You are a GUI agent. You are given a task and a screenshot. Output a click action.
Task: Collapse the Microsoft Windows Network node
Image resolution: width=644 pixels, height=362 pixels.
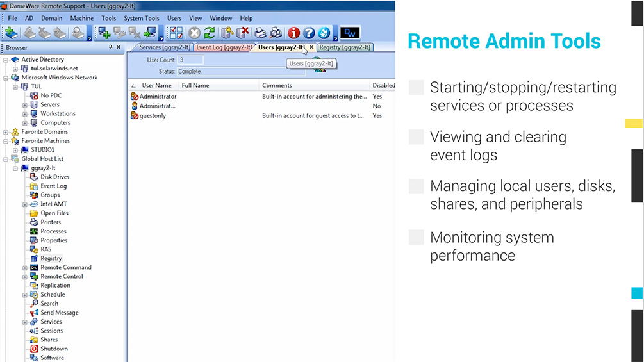pyautogui.click(x=6, y=78)
